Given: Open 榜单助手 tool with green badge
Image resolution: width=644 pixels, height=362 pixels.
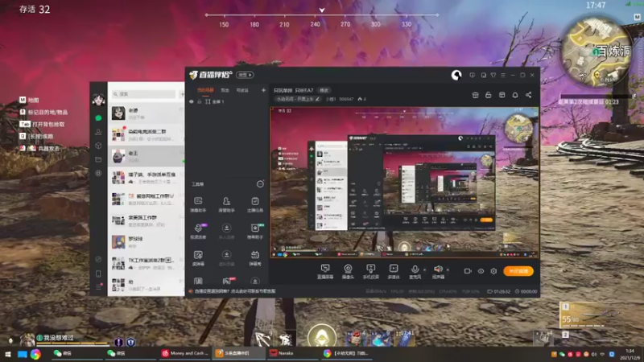Looking at the screenshot, I should 254,231.
